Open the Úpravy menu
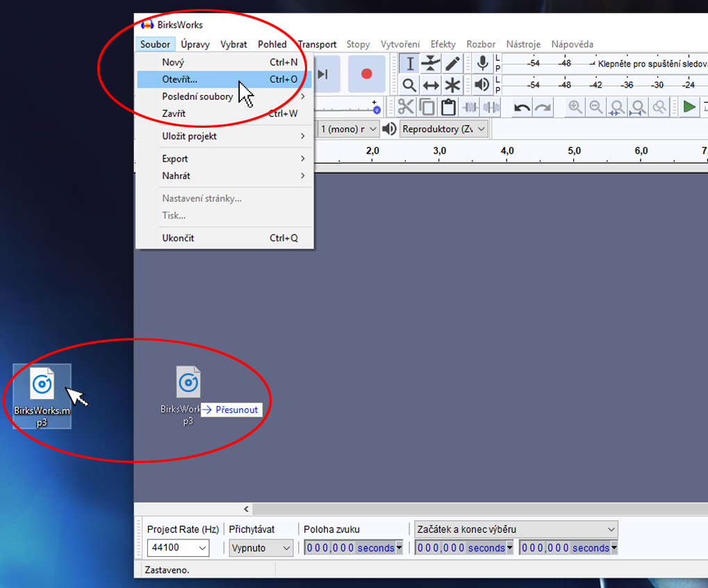 (195, 44)
